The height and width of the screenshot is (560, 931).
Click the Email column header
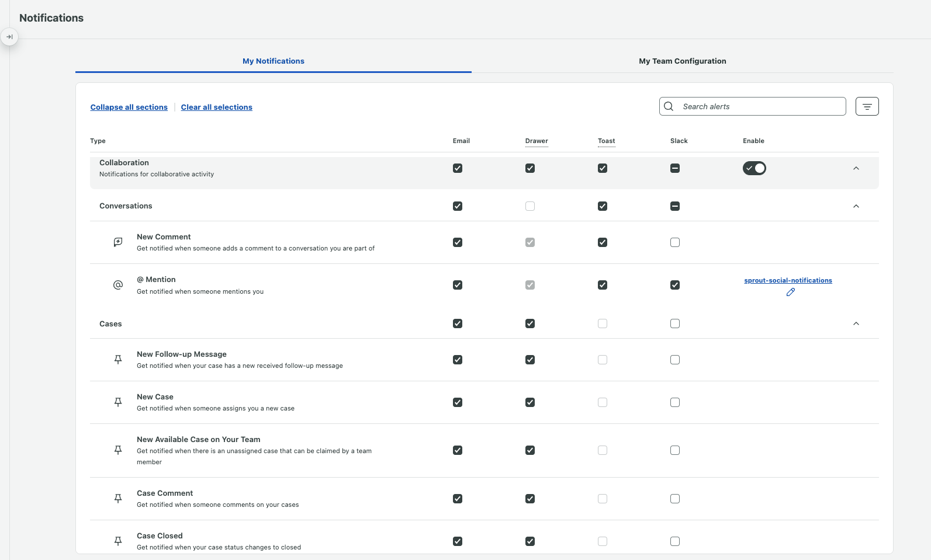[x=461, y=141]
